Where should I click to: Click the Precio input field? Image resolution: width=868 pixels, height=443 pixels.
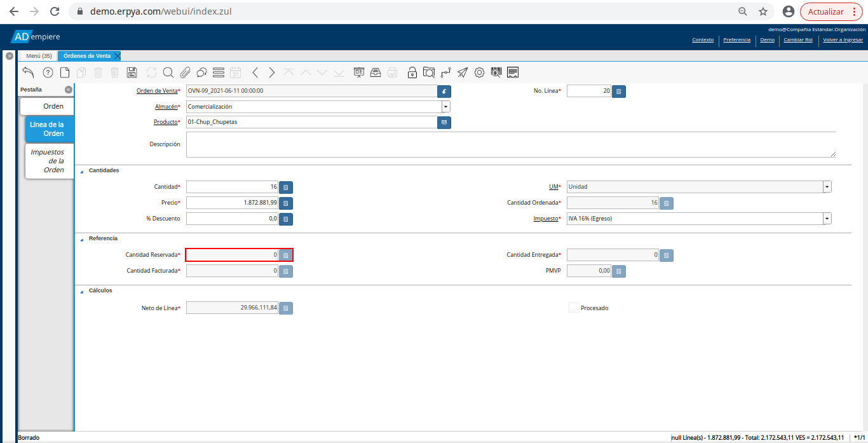[x=233, y=203]
